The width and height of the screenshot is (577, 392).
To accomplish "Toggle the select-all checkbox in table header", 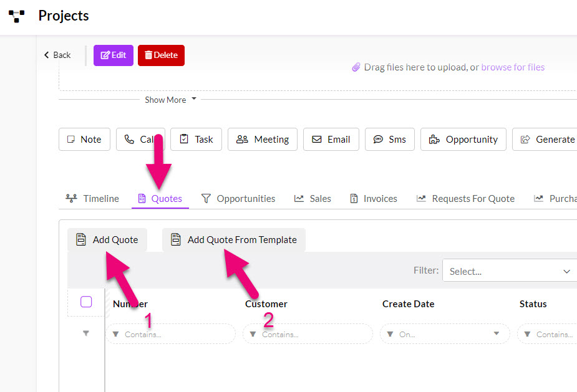I will click(x=86, y=302).
